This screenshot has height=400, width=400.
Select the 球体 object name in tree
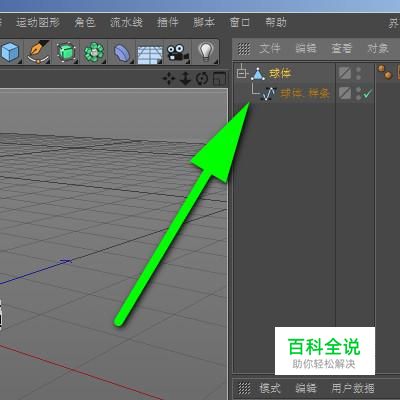click(x=280, y=73)
